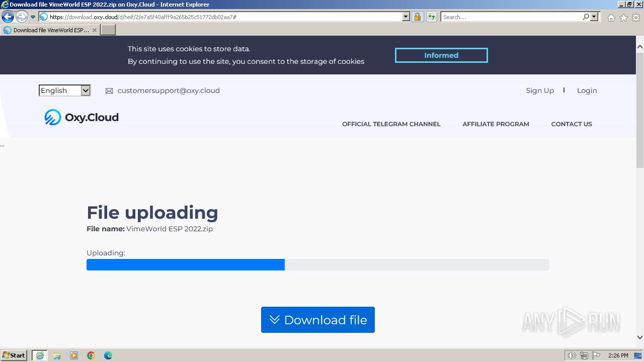Focus the address bar URL field
This screenshot has height=362, width=644.
tap(225, 17)
